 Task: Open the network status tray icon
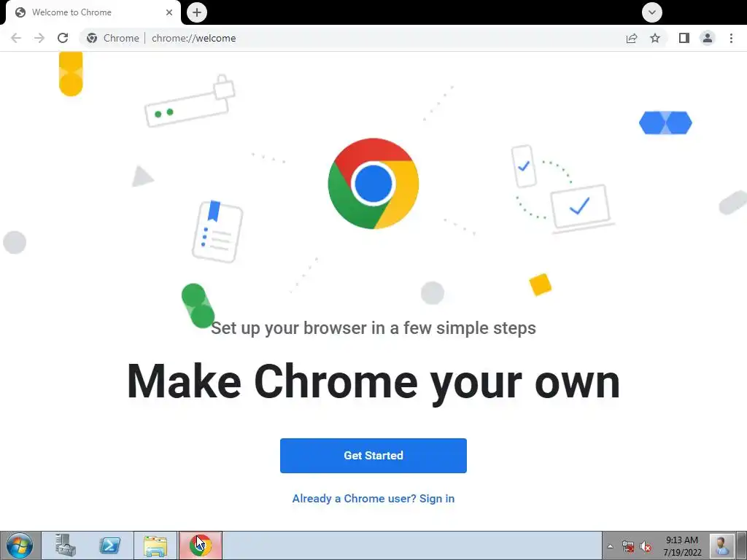[628, 547]
